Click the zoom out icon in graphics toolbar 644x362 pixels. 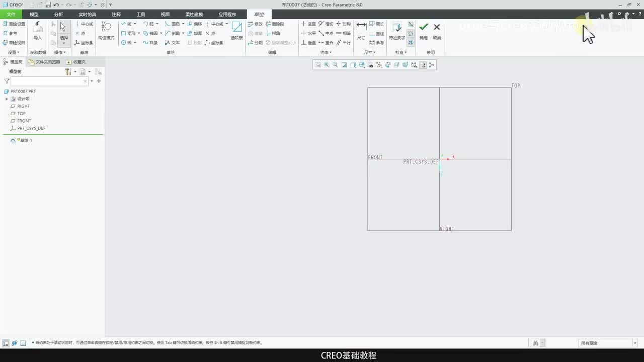point(335,65)
